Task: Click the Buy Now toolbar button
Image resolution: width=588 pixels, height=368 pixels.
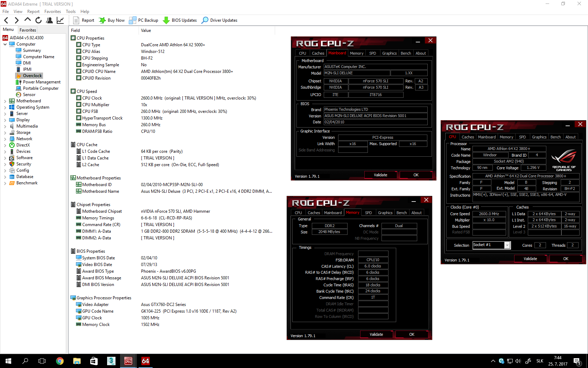Action: (x=112, y=20)
